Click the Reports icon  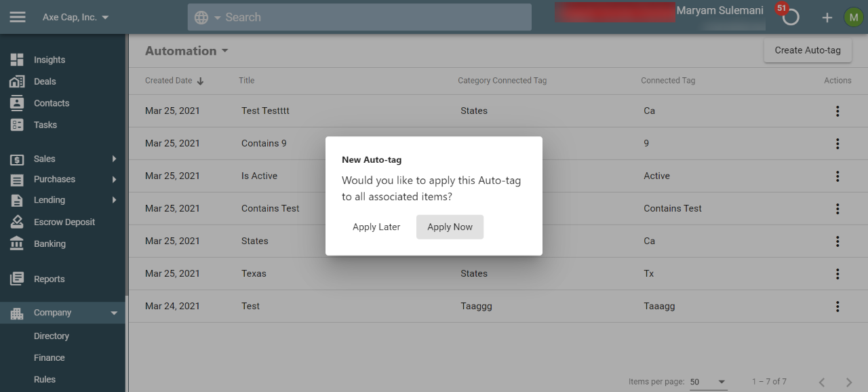click(17, 279)
